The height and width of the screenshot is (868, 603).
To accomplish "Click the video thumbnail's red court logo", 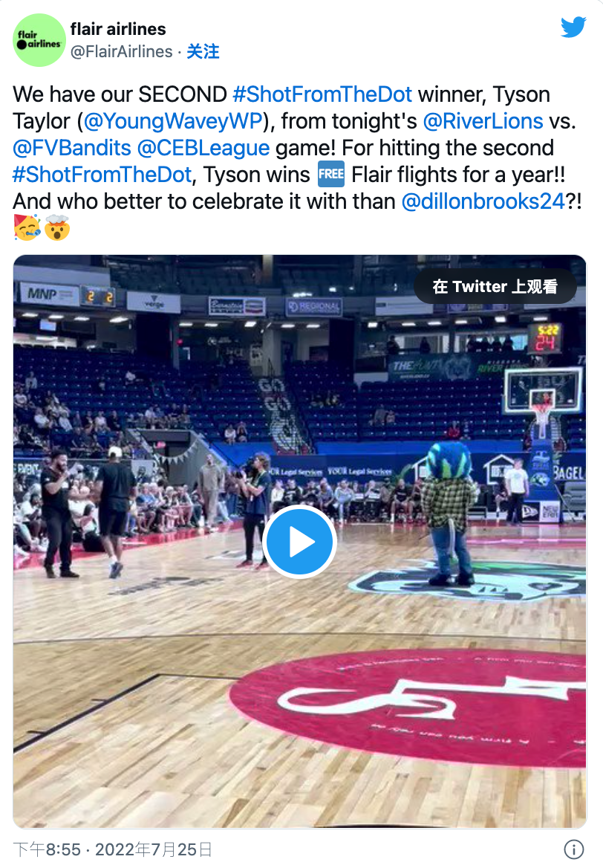I will [x=408, y=707].
